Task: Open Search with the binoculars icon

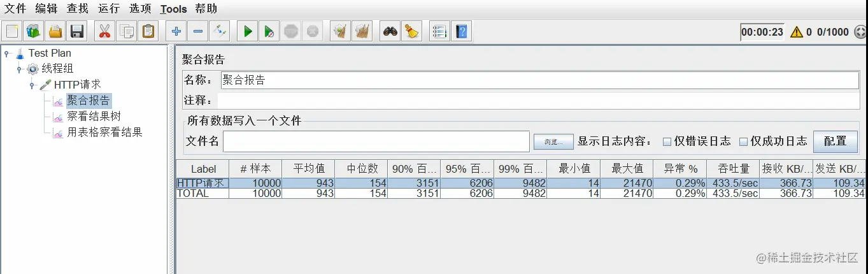Action: coord(390,31)
